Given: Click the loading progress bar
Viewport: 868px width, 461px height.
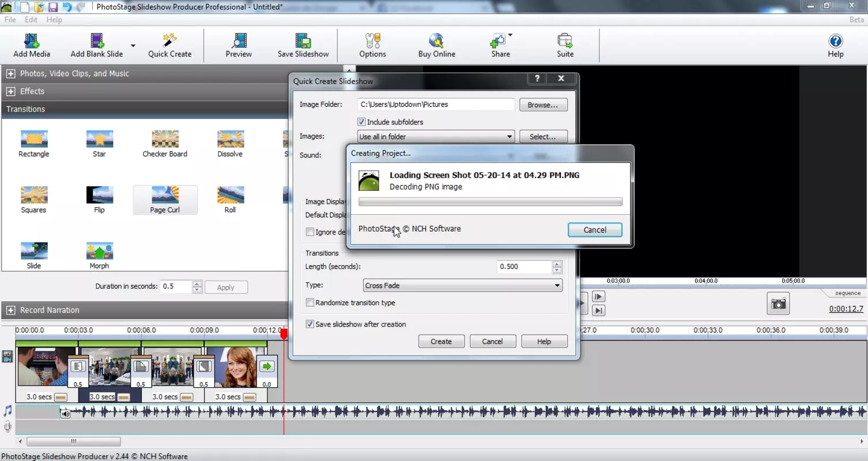Looking at the screenshot, I should [x=490, y=202].
